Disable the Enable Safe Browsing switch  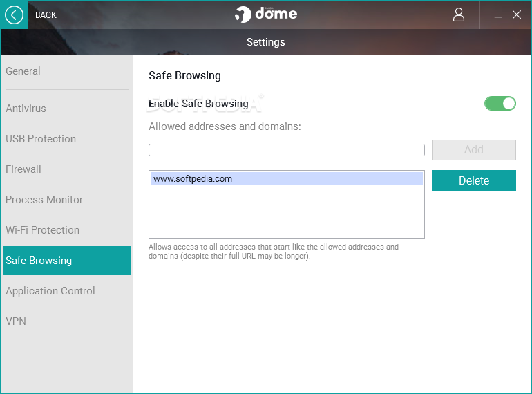point(500,103)
